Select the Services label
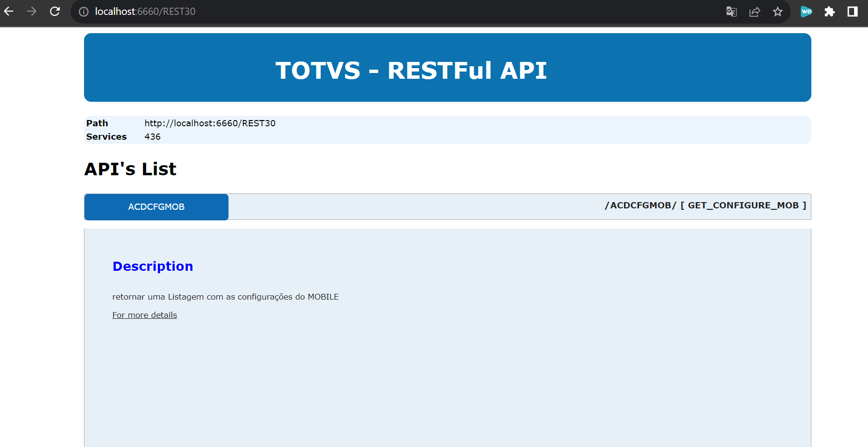 107,137
